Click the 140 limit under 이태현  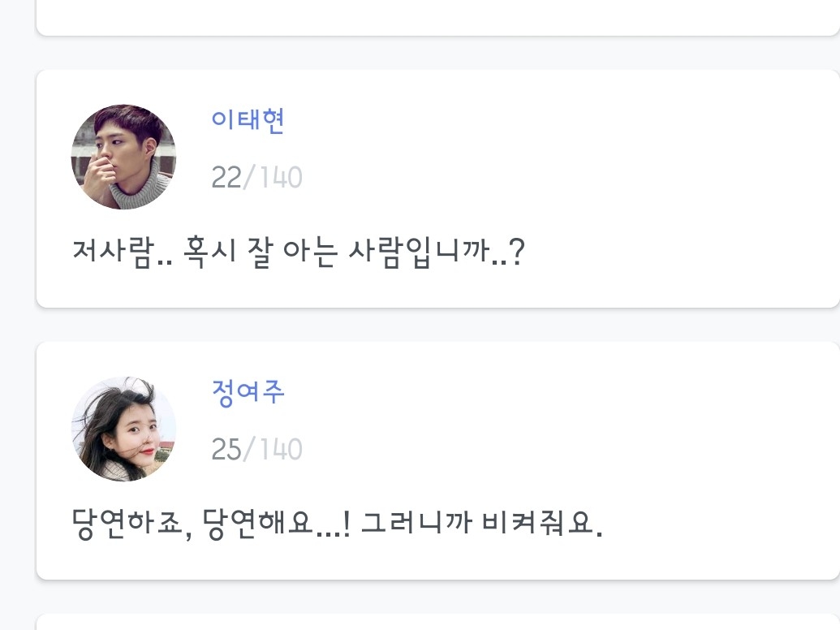point(279,177)
